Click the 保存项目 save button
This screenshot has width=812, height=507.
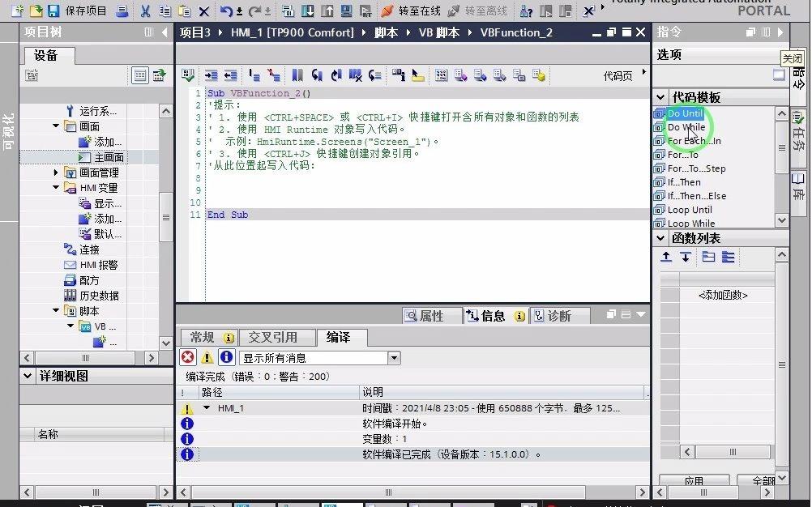[77, 11]
